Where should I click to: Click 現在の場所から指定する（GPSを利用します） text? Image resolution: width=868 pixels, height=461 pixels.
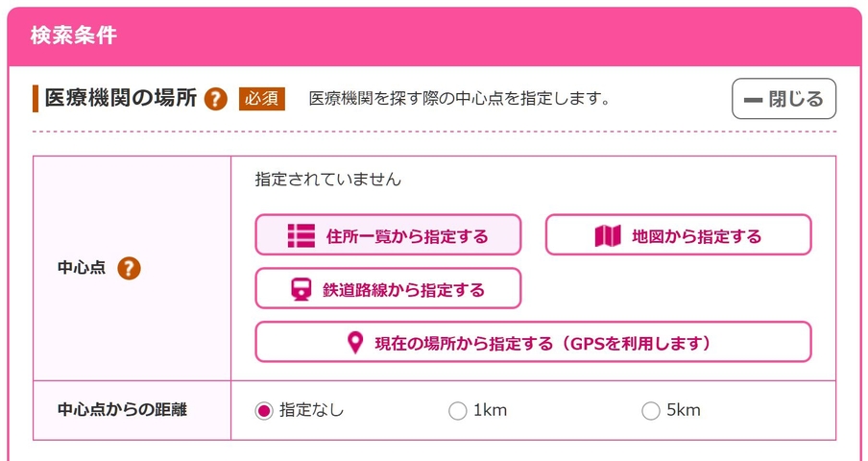click(543, 343)
